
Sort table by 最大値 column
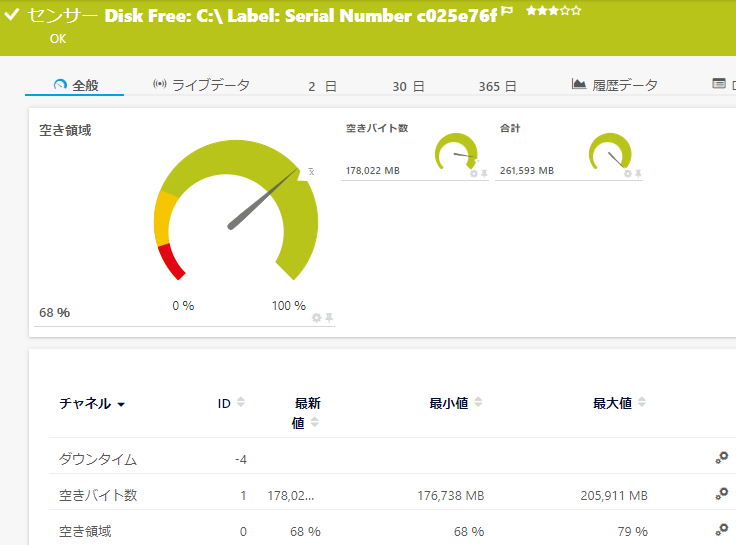[x=619, y=403]
